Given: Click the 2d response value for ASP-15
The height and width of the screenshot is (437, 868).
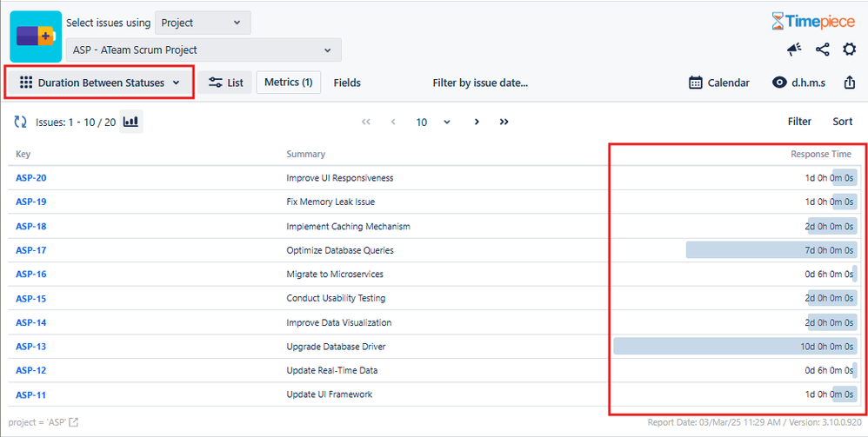Looking at the screenshot, I should (829, 299).
